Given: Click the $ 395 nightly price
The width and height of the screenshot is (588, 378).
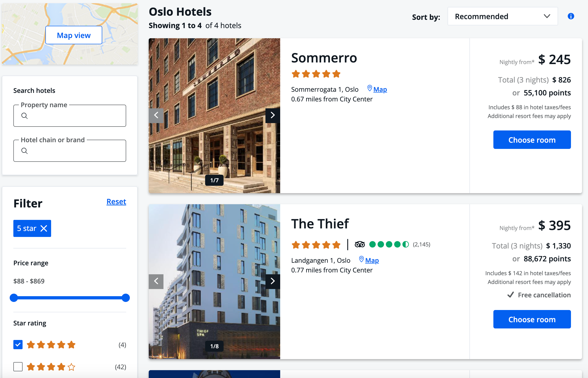Looking at the screenshot, I should click(x=554, y=225).
